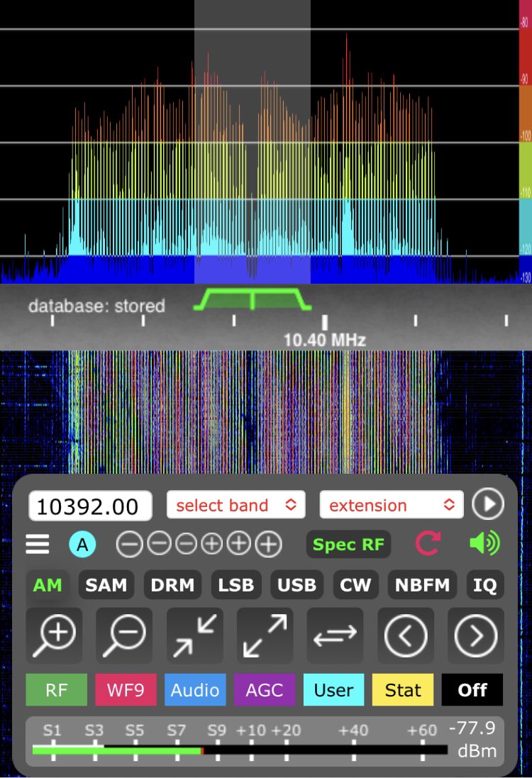
Task: Click the red reload arrow icon
Action: [x=428, y=544]
